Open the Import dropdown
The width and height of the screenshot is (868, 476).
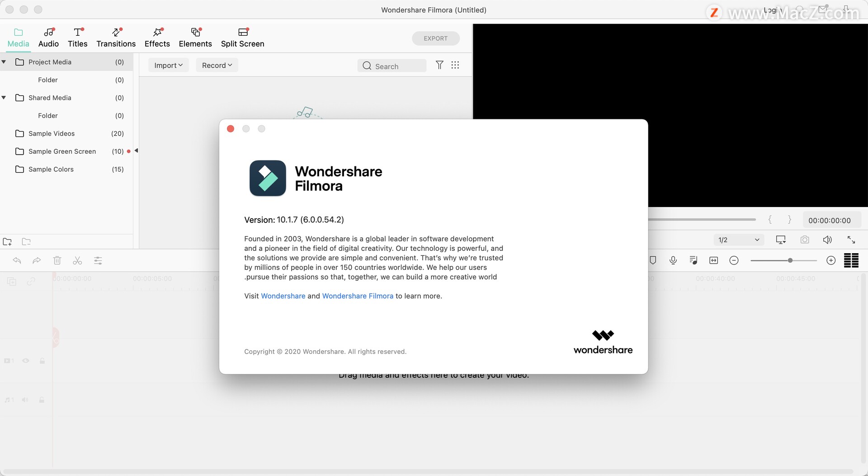(x=168, y=65)
